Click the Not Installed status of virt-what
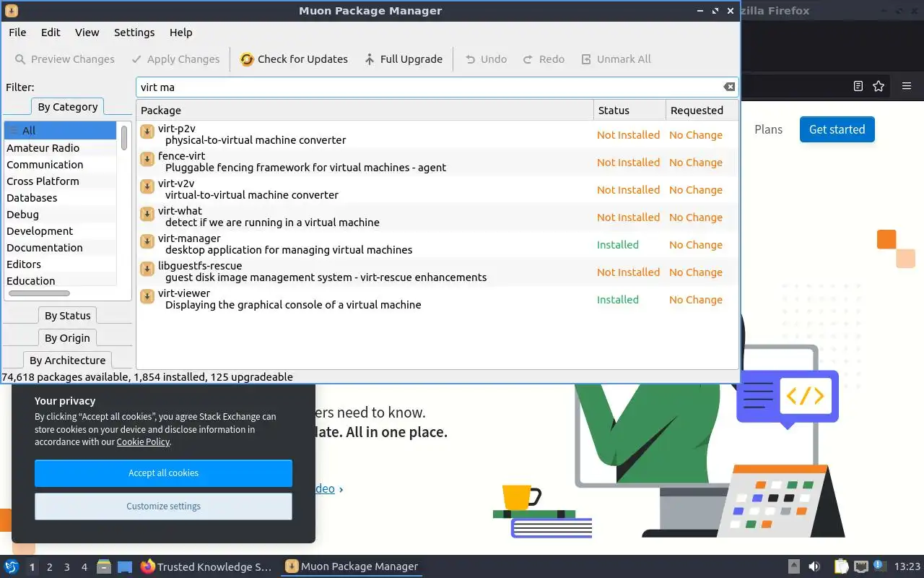Image resolution: width=924 pixels, height=578 pixels. (628, 217)
